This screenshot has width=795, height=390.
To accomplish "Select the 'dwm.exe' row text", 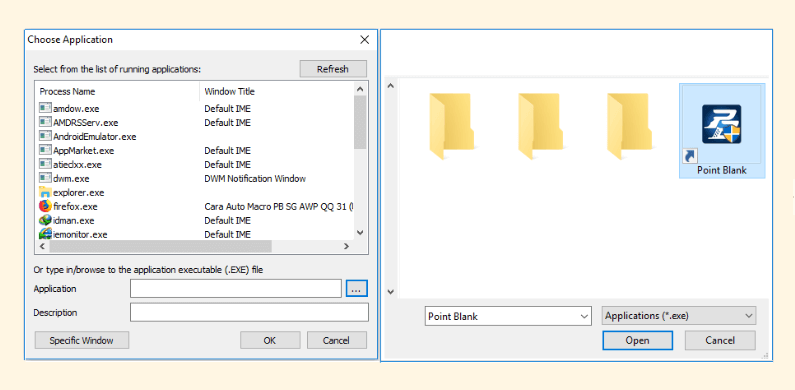I will pyautogui.click(x=71, y=179).
